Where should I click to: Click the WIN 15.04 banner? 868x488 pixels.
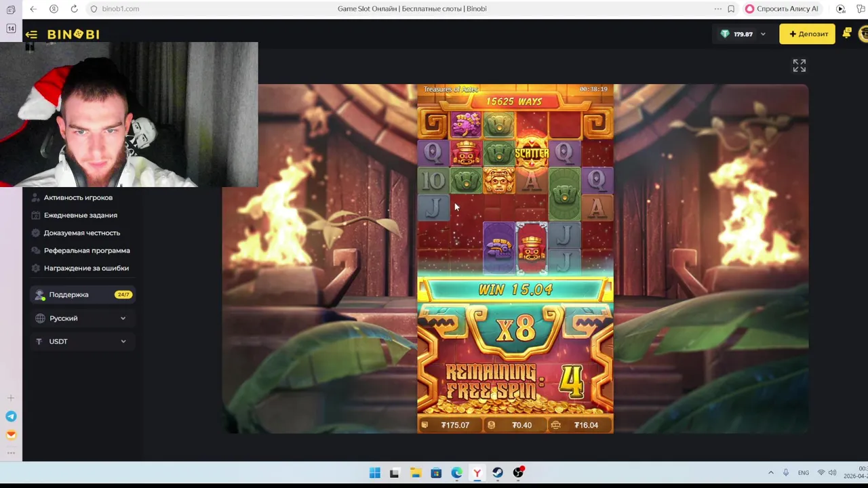tap(515, 290)
